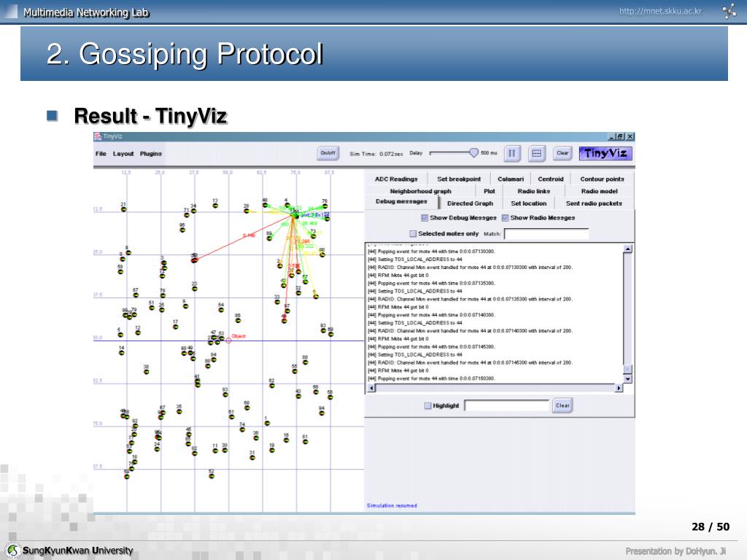Click the TinyViz window title icon
Viewport: 747px width, 560px height.
coord(98,136)
